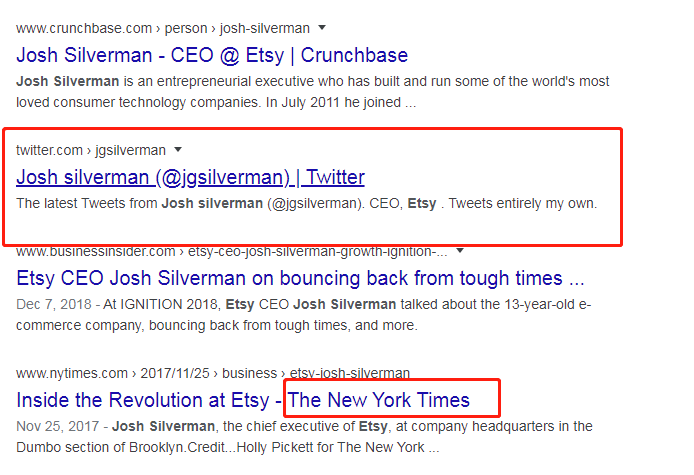Viewport: 694px width, 475px height.
Task: Click the www.crunchbase.com URL text
Action: coord(84,28)
